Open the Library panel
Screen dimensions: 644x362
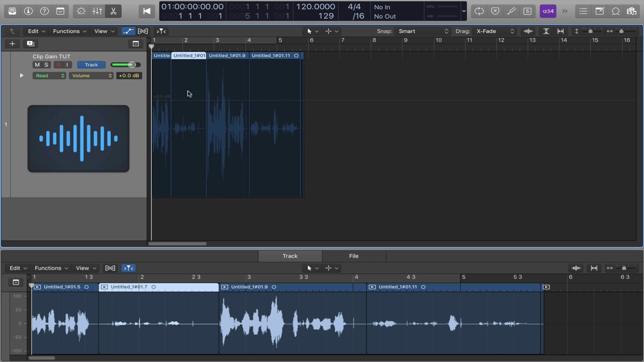pos(12,11)
